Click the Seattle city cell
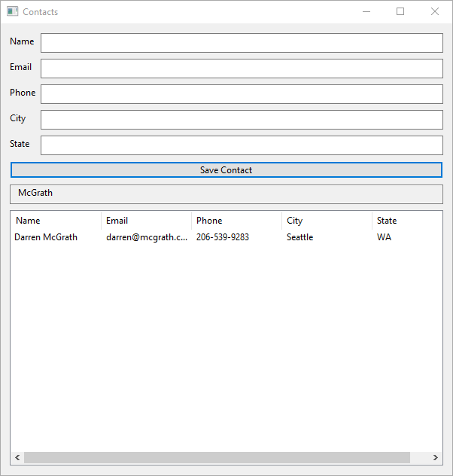Viewport: 453px width, 476px height. [x=300, y=237]
